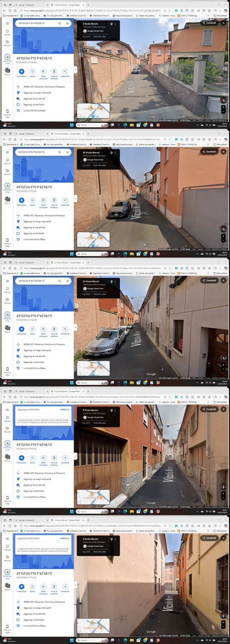Expand the minimap in 9 Vicolo Moroni window

click(80, 502)
